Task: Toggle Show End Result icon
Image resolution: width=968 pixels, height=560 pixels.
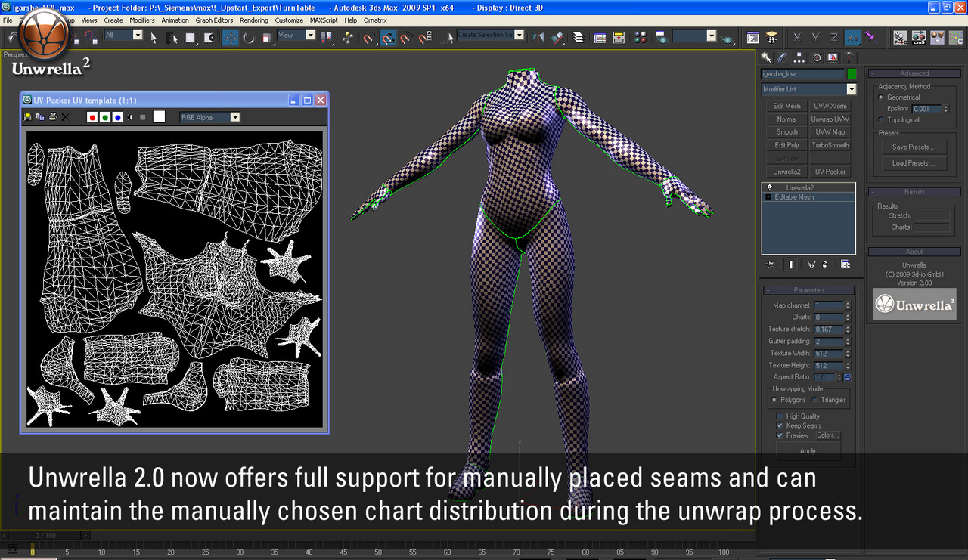Action: [791, 265]
